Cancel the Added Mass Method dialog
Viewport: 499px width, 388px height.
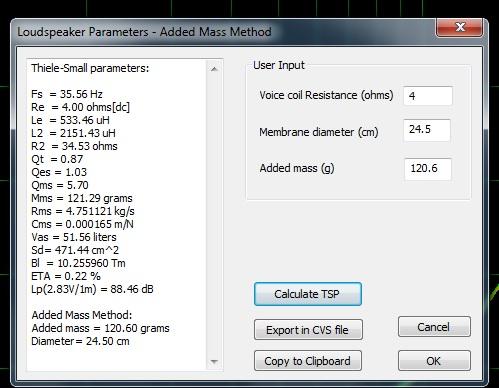pos(434,327)
